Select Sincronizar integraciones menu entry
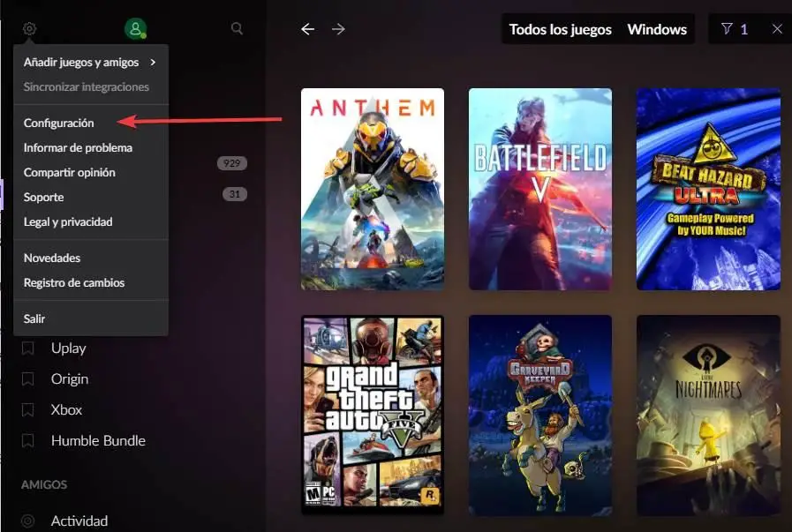792x532 pixels. point(91,86)
